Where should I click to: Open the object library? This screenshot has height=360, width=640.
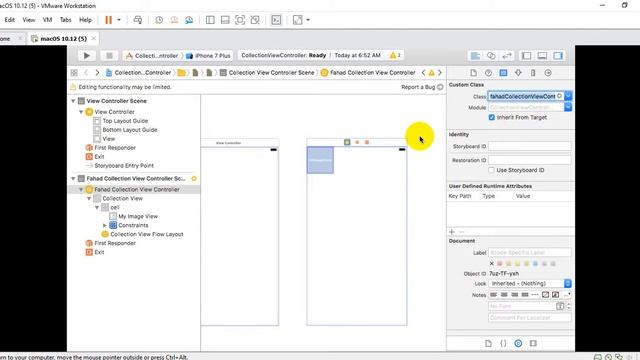click(518, 343)
